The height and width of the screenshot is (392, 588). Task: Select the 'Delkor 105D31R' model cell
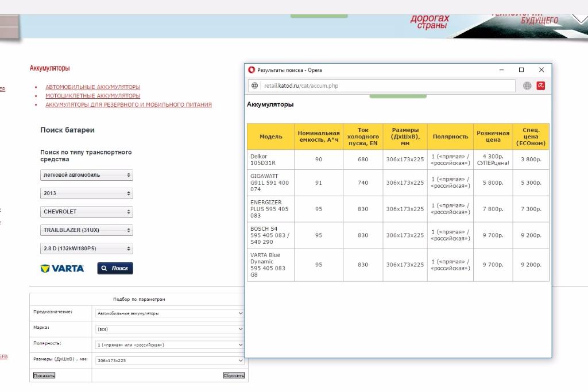[271, 160]
